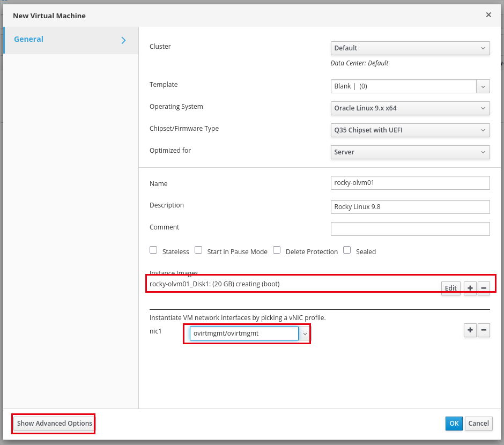The image size is (504, 445).
Task: Click into the Description field
Action: coord(410,207)
